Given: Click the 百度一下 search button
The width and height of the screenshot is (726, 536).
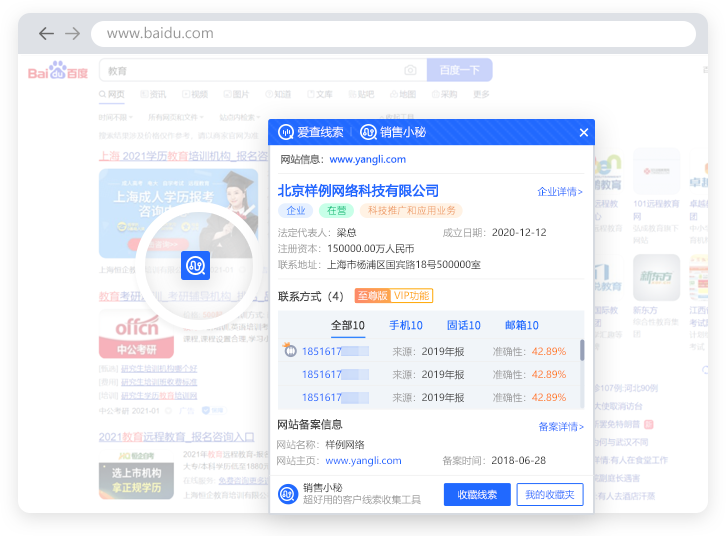Looking at the screenshot, I should pyautogui.click(x=459, y=70).
